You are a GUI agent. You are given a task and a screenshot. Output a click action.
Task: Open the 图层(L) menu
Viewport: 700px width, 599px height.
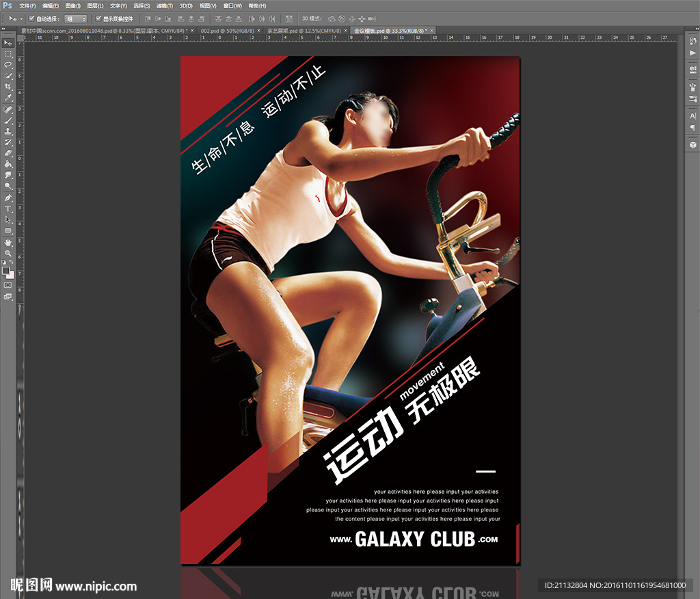tap(96, 5)
